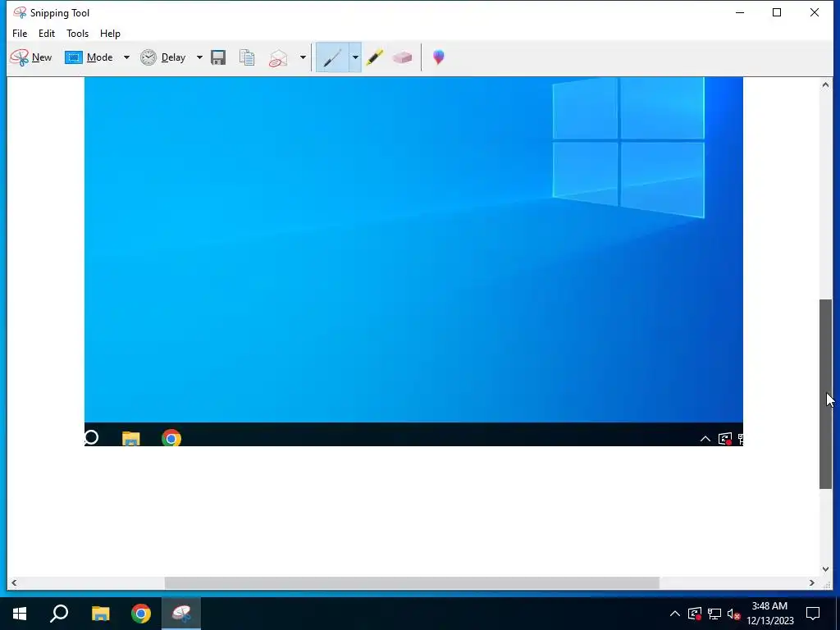The height and width of the screenshot is (630, 840).
Task: Edit with Paint 3D icon
Action: 438,57
